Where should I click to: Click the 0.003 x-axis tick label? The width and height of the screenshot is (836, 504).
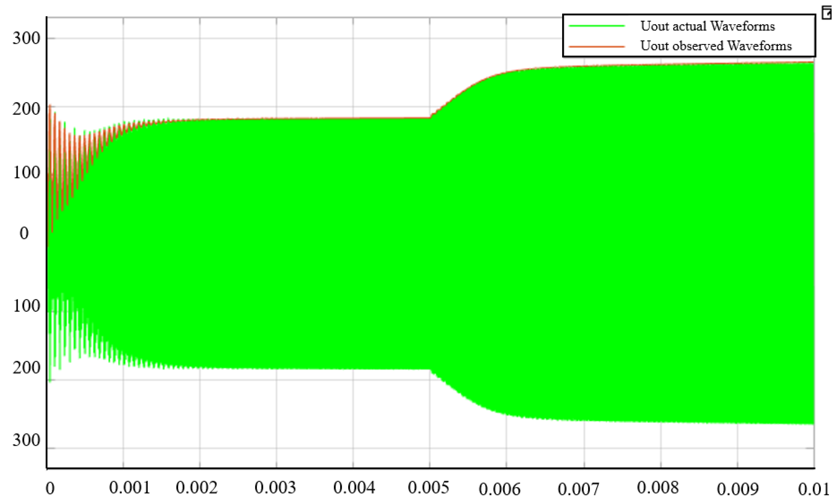pyautogui.click(x=275, y=488)
